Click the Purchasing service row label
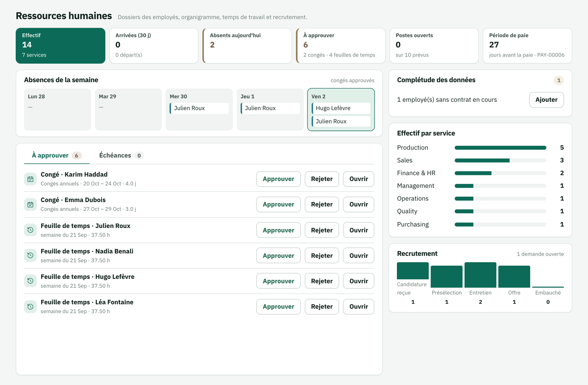The width and height of the screenshot is (588, 385). point(413,224)
